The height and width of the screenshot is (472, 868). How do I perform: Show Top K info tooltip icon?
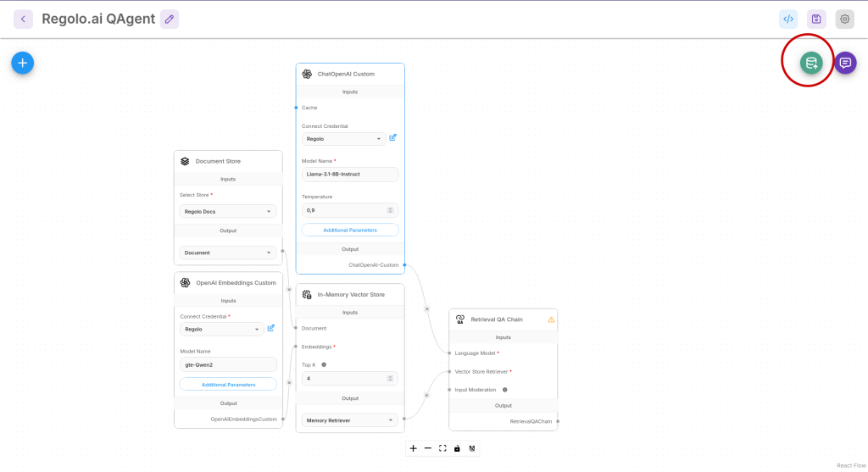click(x=324, y=364)
